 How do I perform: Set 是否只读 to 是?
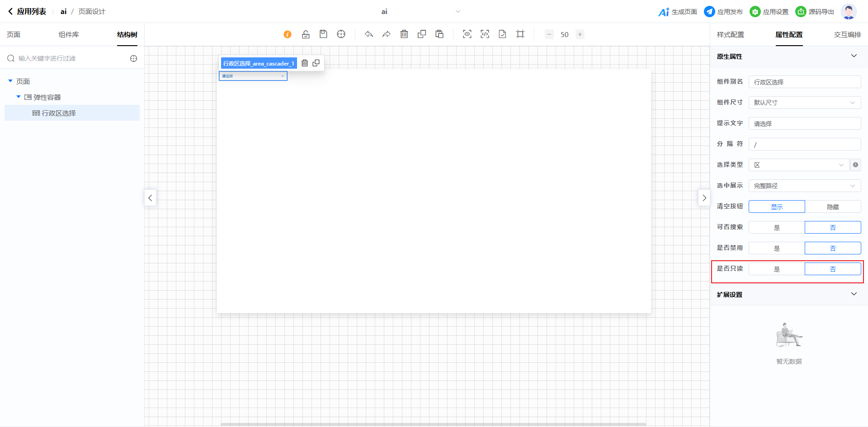point(777,269)
